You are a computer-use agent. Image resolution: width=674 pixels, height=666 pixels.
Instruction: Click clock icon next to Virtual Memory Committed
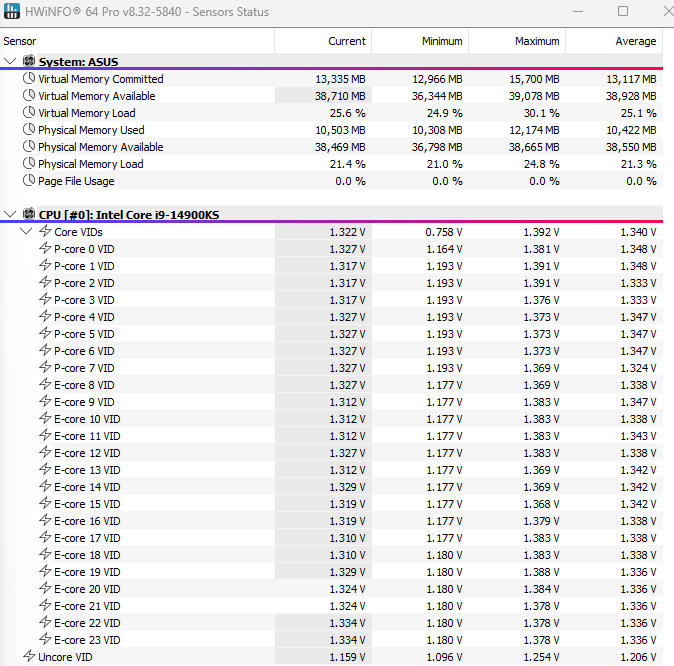coord(29,78)
